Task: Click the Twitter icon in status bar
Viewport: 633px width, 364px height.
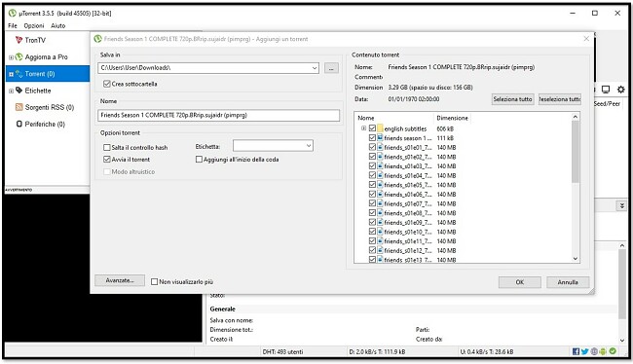Action: point(585,351)
